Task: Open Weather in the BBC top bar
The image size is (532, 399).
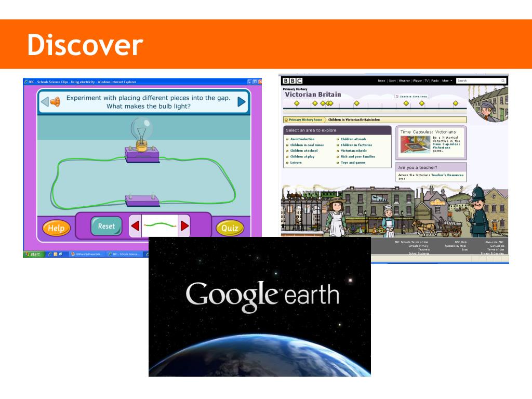Action: pos(404,81)
